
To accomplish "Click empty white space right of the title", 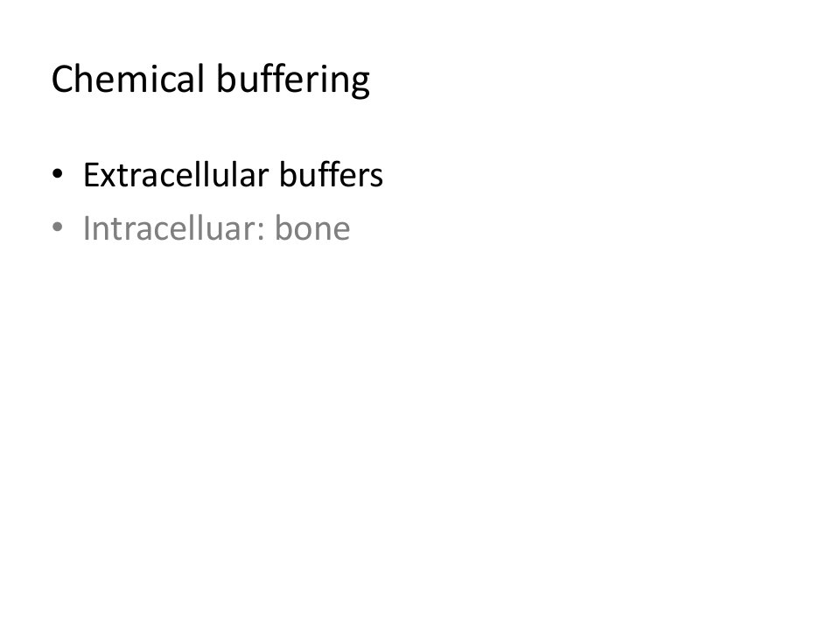I will (589, 80).
